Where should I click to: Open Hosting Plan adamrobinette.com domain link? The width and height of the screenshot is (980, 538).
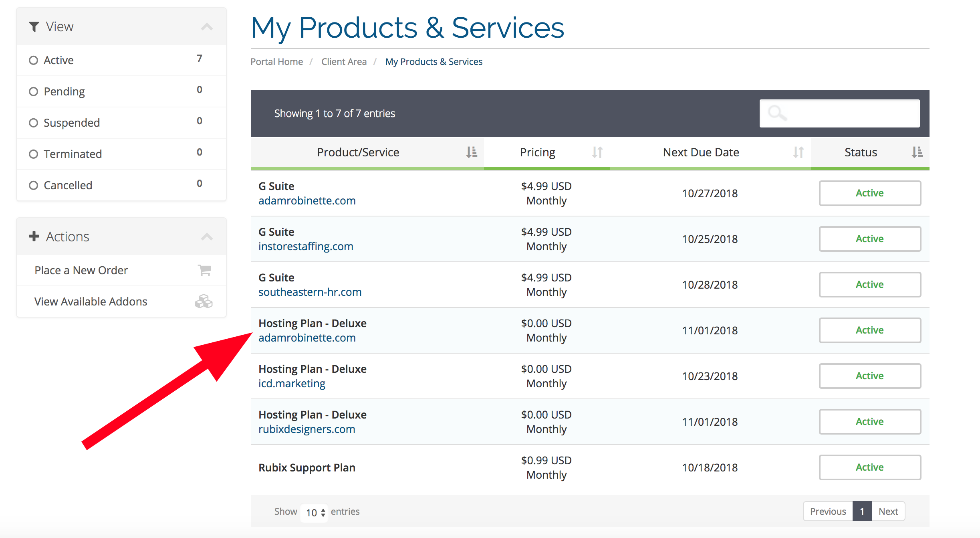[x=307, y=338]
